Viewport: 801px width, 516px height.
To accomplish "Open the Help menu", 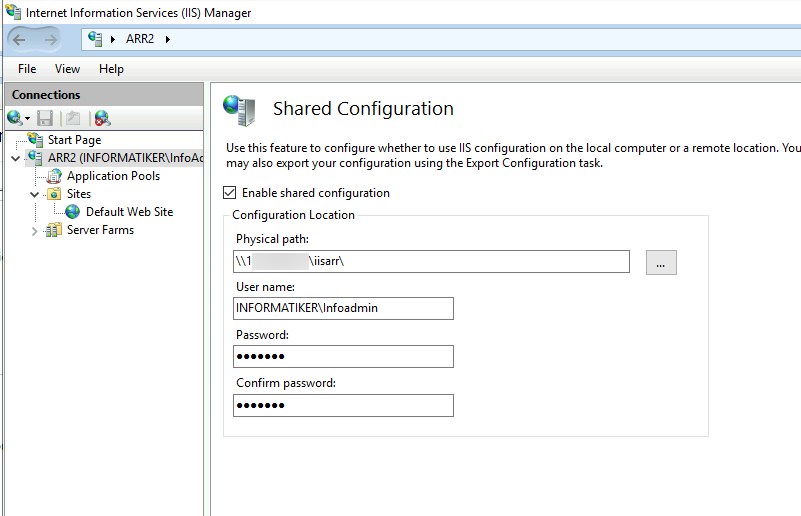I will click(111, 69).
